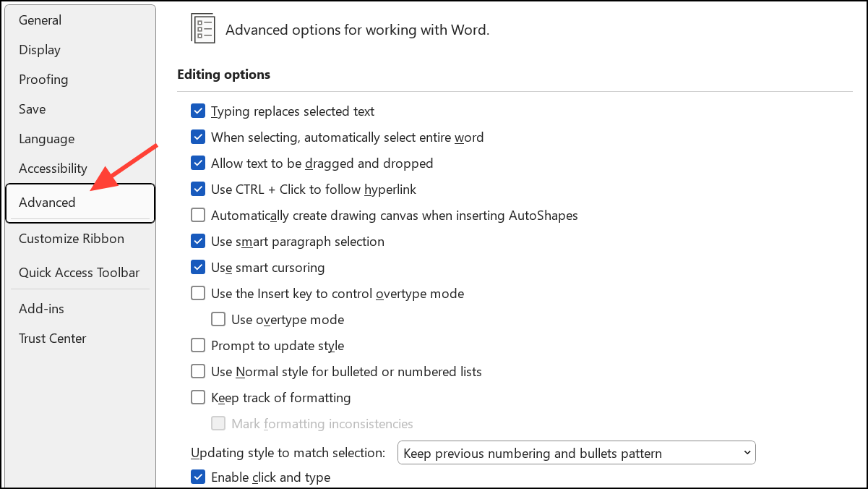Open Language settings

coord(46,138)
